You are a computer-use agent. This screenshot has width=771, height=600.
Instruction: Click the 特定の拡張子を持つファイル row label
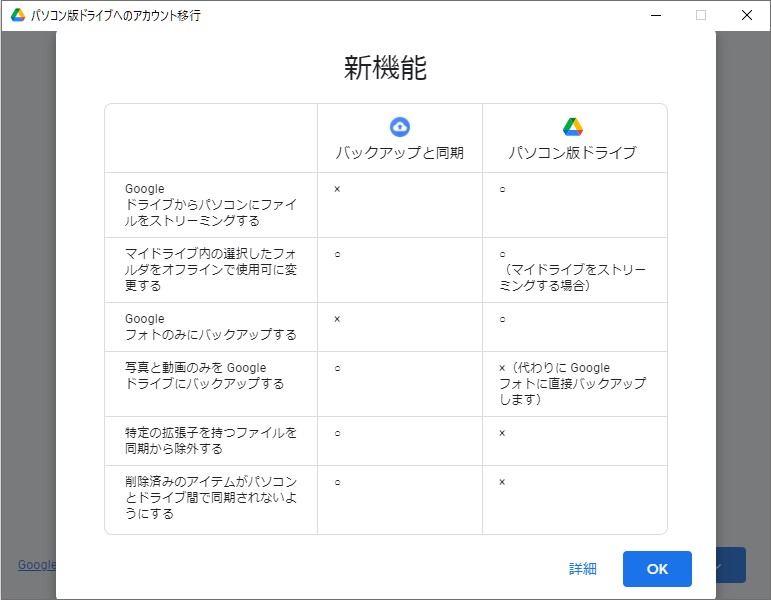210,441
